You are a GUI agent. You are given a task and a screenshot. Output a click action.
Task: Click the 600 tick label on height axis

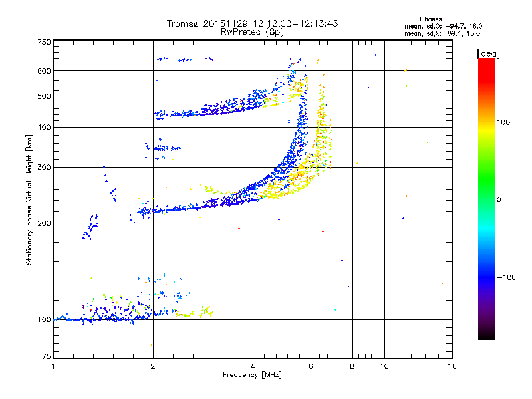(x=44, y=71)
